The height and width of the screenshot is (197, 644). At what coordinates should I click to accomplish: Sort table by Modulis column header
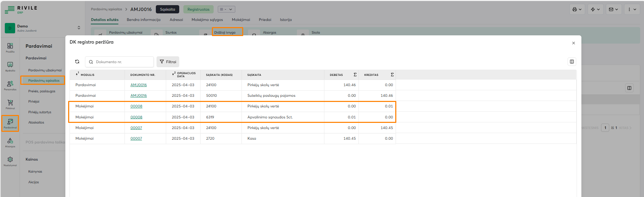tap(87, 75)
